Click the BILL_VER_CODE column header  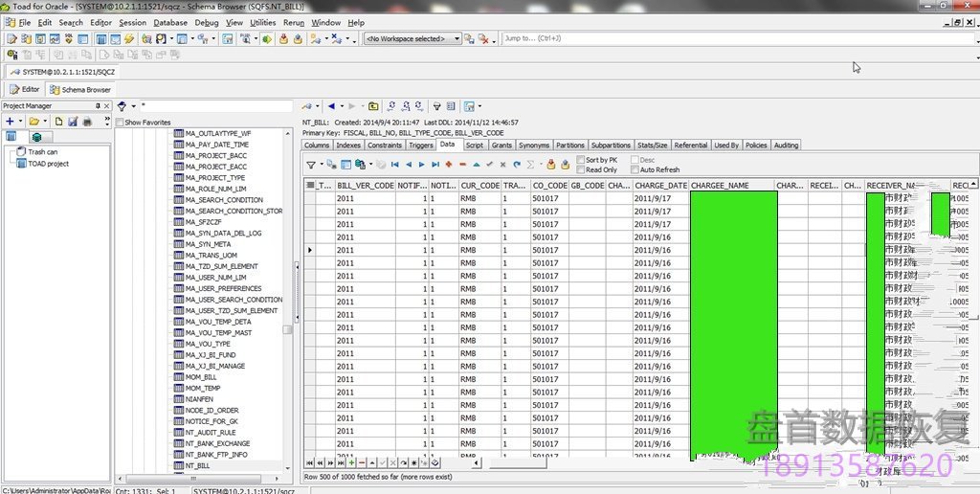click(365, 186)
